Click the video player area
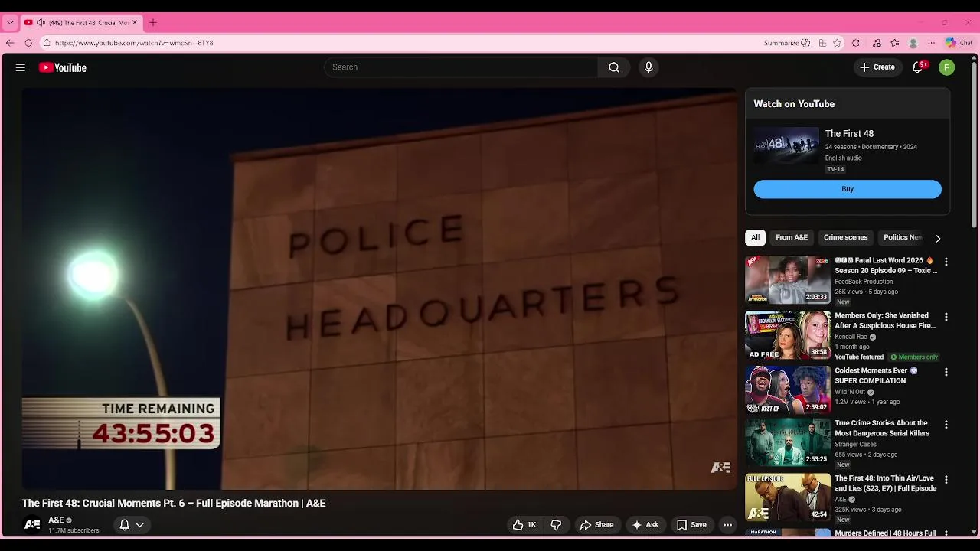Viewport: 980px width, 551px height. tap(379, 289)
